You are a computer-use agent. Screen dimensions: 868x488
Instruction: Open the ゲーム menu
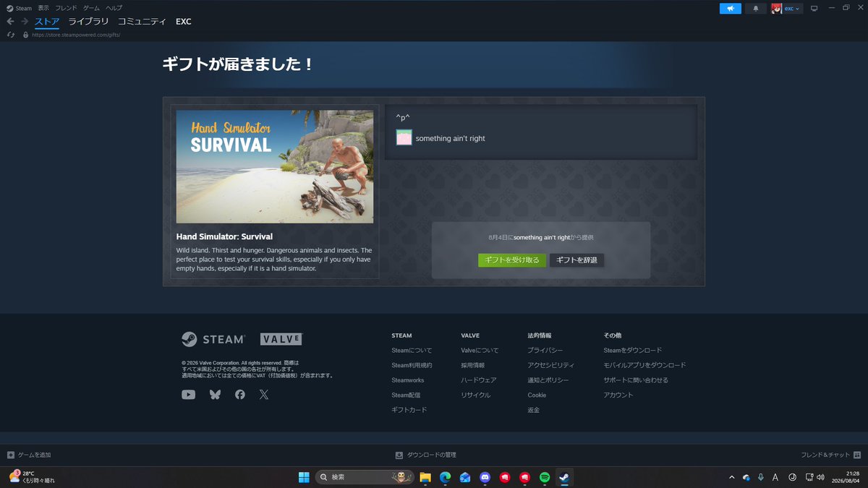click(91, 8)
